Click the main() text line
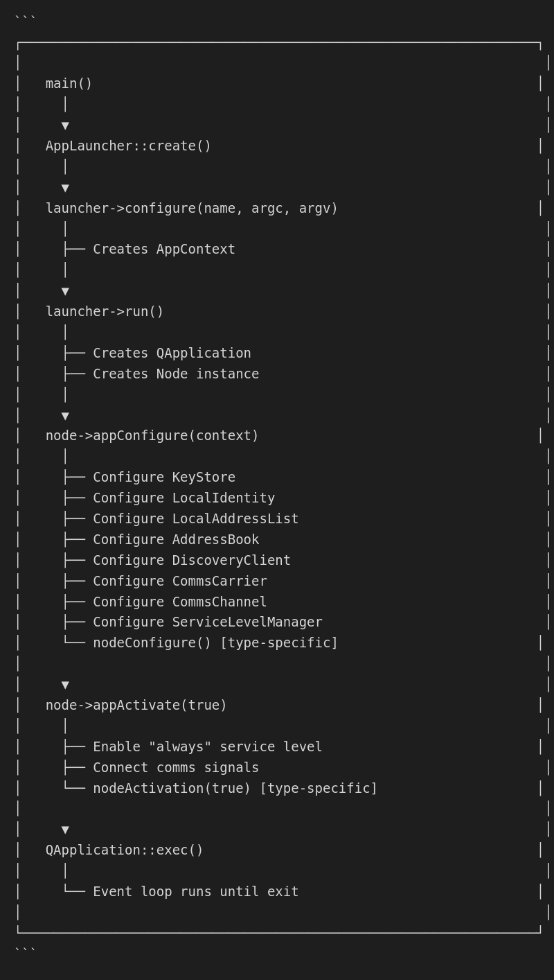Viewport: 554px width, 980px height. pos(69,84)
